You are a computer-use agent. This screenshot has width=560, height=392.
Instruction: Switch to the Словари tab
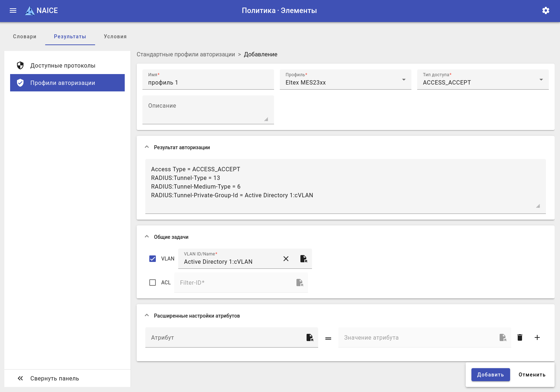pyautogui.click(x=25, y=36)
